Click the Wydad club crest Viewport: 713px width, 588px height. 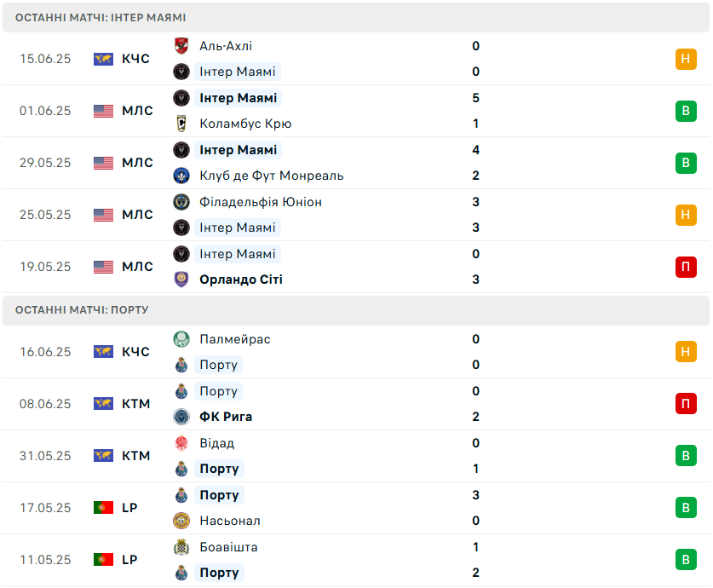click(x=181, y=443)
